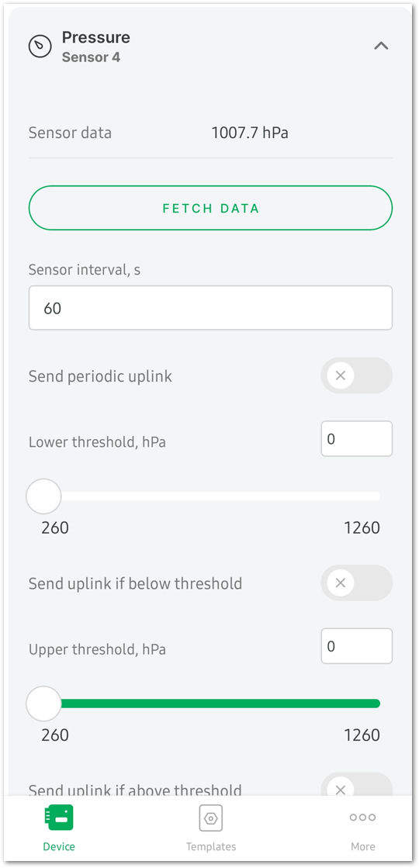Click the Lower threshold value box
This screenshot has height=868, width=419.
pyautogui.click(x=356, y=439)
